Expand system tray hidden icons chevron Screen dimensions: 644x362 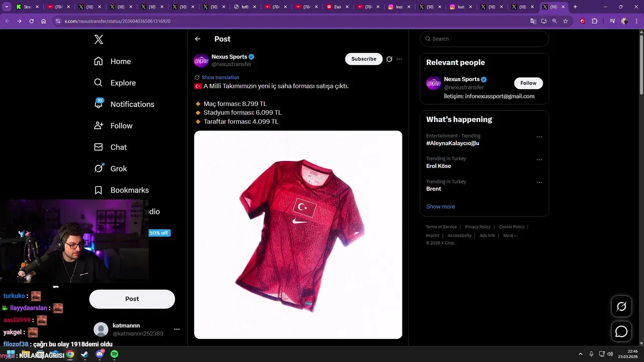coord(580,354)
